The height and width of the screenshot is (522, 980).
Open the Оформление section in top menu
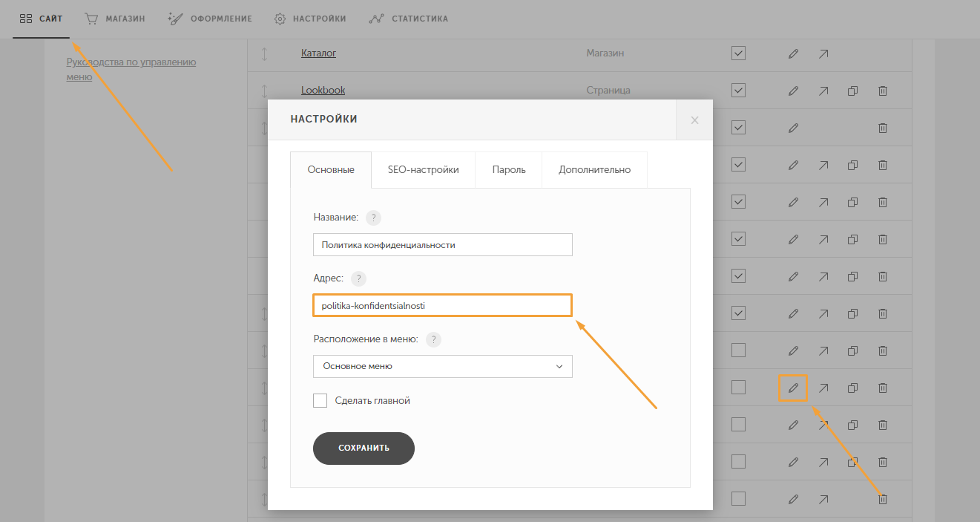210,19
